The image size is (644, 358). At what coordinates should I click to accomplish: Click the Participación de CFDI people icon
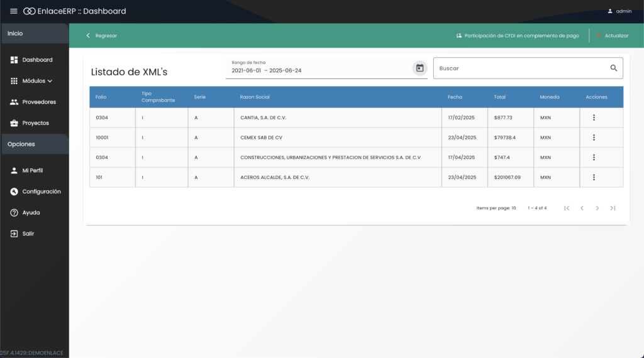click(x=458, y=36)
